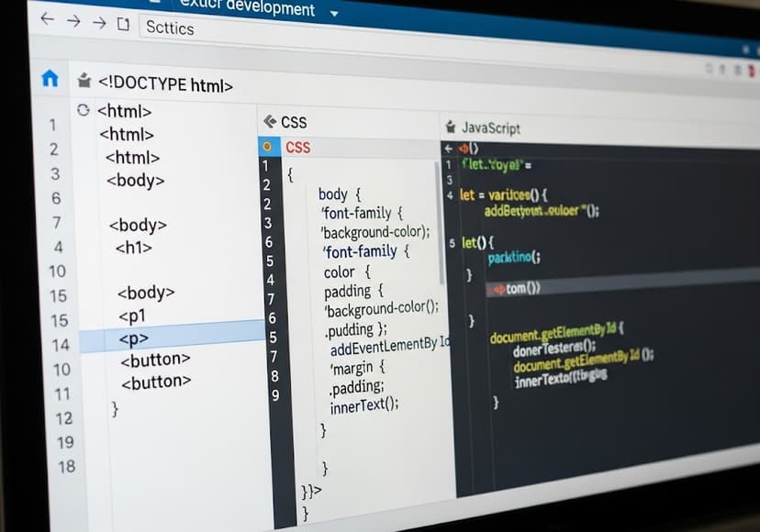
Task: Click line number 14 in the HTML gutter
Action: click(61, 345)
